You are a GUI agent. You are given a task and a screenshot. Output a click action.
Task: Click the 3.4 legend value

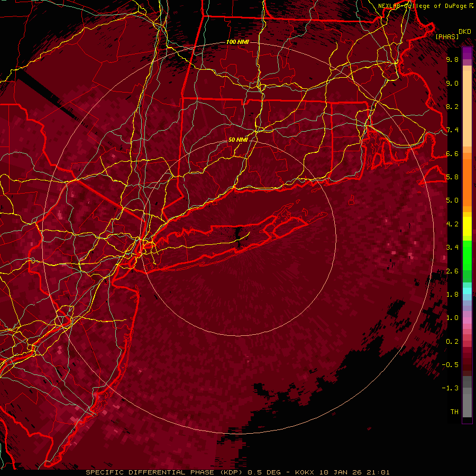pyautogui.click(x=452, y=248)
